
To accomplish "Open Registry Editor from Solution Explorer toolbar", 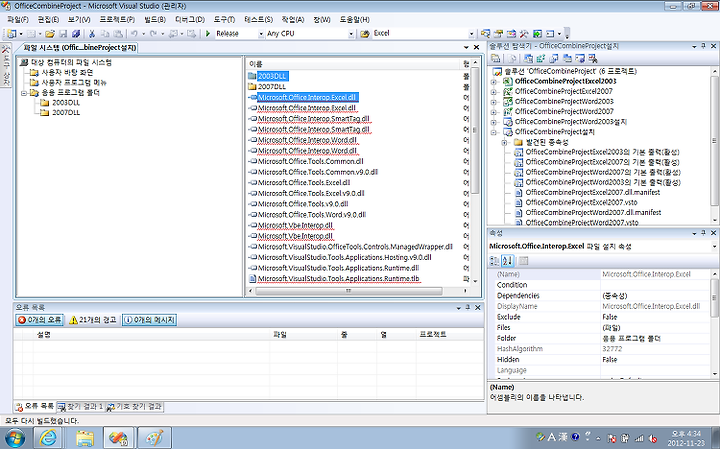I will [541, 58].
